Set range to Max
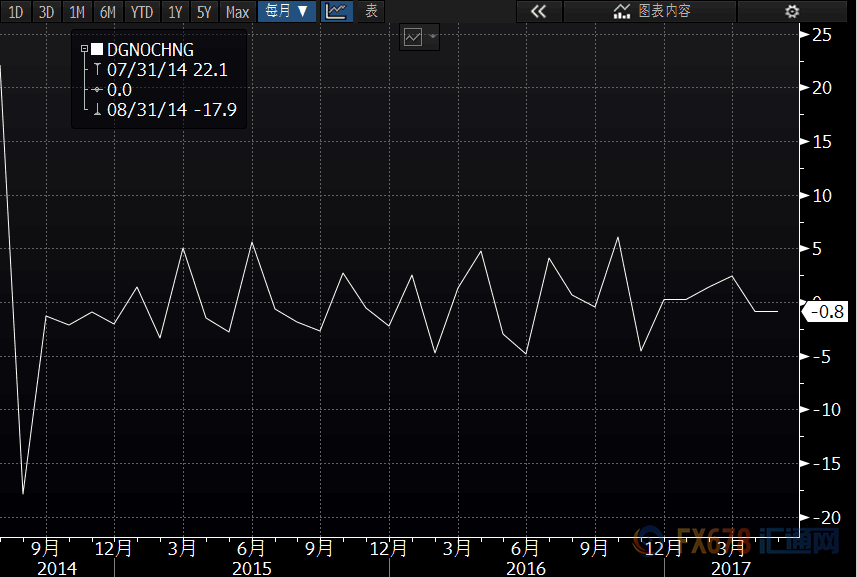Screen dimensions: 857x577 (237, 11)
